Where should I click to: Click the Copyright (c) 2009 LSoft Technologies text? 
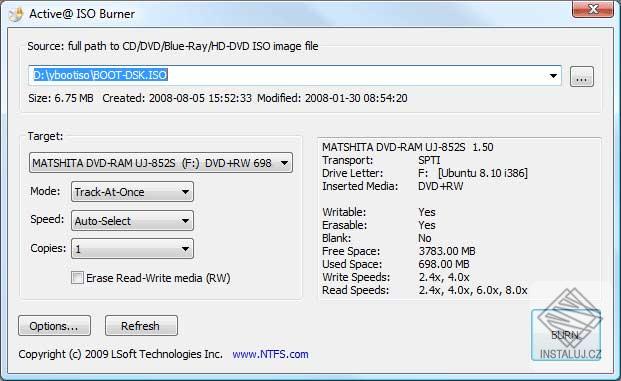(120, 354)
